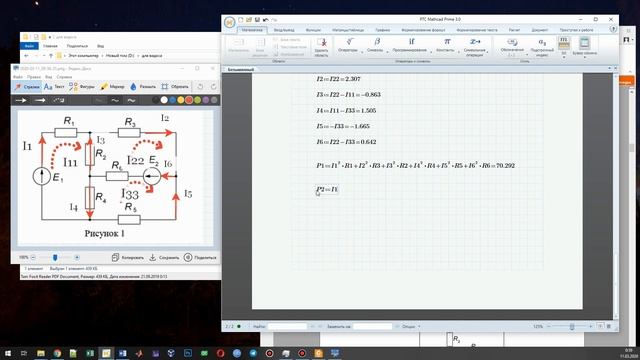The height and width of the screenshot is (360, 640).
Task: Click the redo arrow in the image editor
Action: pos(213,87)
